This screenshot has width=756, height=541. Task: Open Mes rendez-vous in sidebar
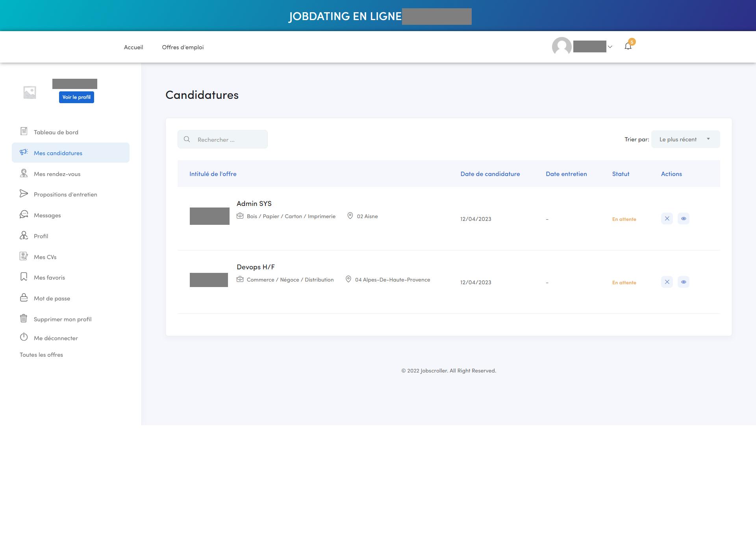pos(57,174)
